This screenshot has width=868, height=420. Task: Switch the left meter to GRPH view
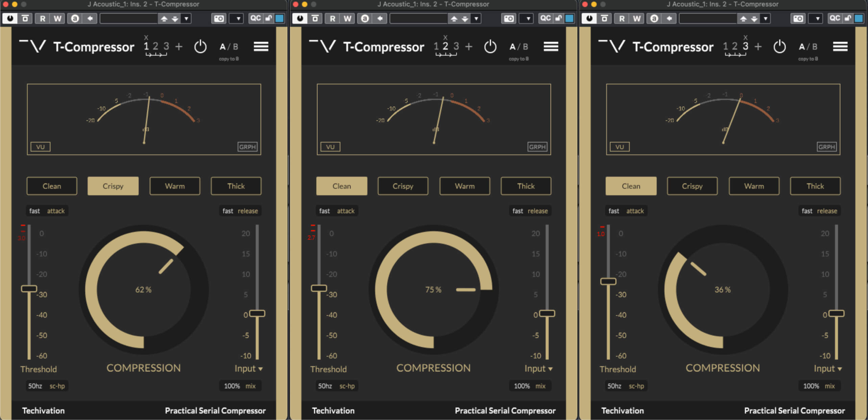coord(247,147)
